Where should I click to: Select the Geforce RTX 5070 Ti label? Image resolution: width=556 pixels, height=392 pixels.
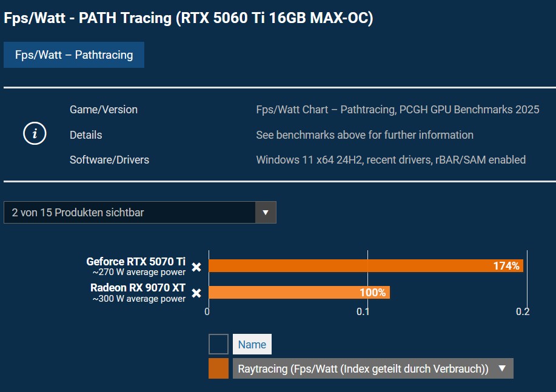click(x=136, y=262)
